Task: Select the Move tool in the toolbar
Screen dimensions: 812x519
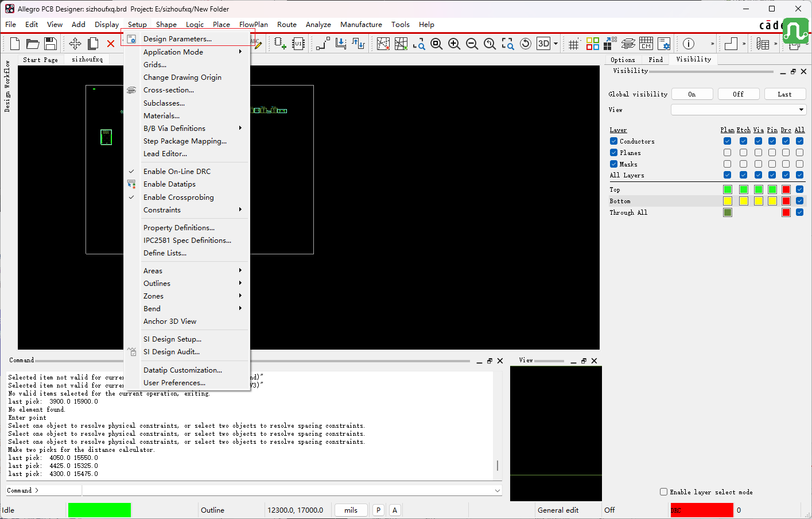Action: click(75, 44)
